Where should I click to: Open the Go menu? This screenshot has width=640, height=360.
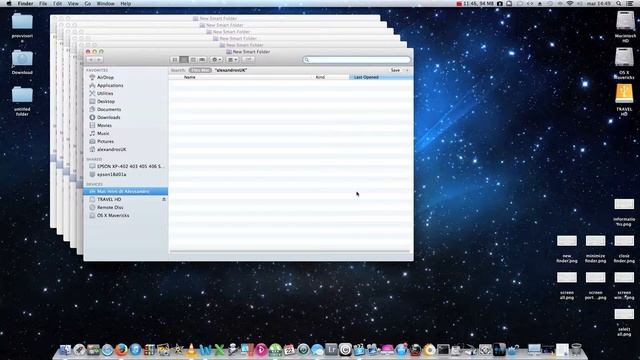click(88, 3)
